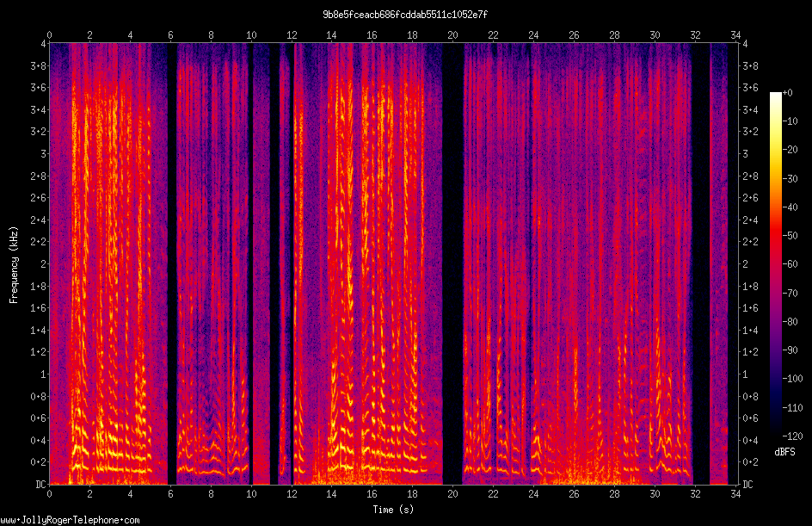Click the '2·2' tick on the right frequency axis
The image size is (812, 526).
(750, 242)
